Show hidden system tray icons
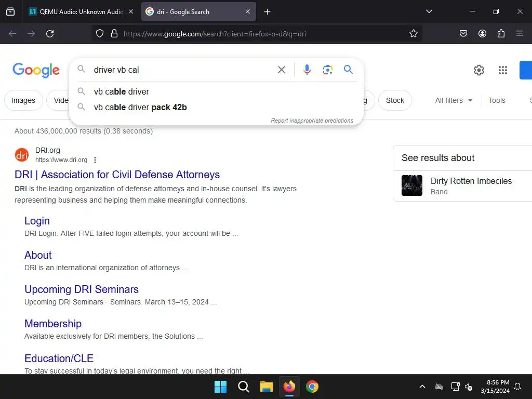This screenshot has width=532, height=399. point(422,387)
